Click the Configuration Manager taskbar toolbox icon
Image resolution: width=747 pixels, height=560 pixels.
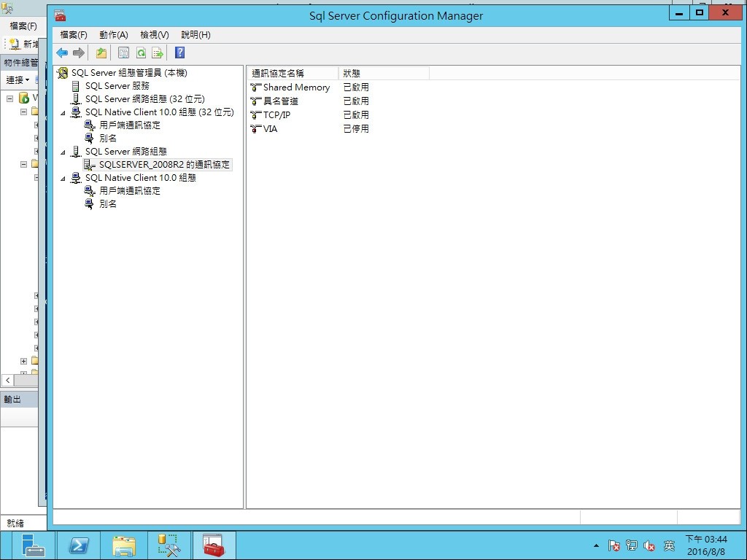214,545
